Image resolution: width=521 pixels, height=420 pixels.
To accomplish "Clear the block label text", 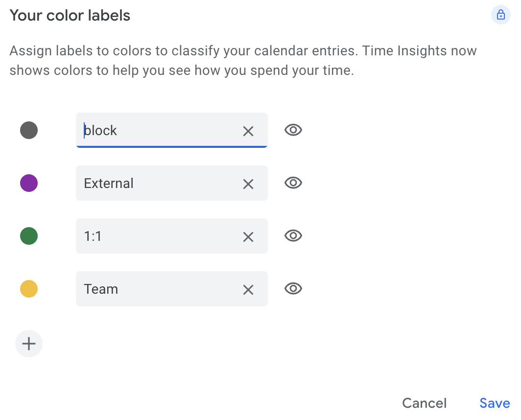I will click(x=248, y=131).
